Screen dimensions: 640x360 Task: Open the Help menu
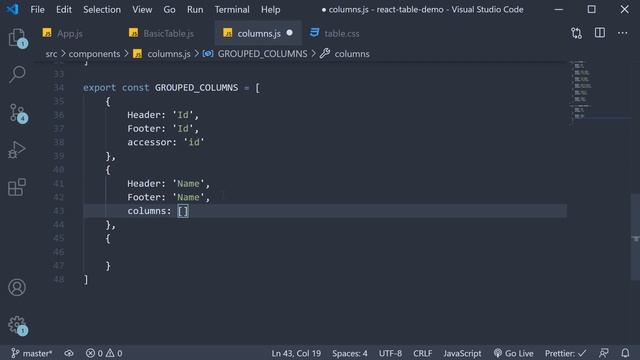271,9
